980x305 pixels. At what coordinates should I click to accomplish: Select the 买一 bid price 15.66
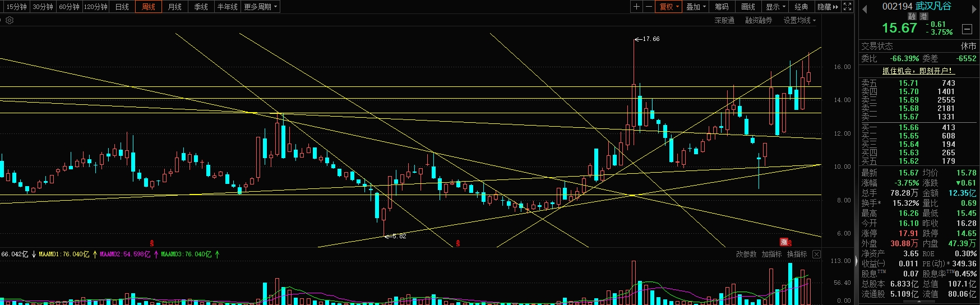click(x=909, y=128)
